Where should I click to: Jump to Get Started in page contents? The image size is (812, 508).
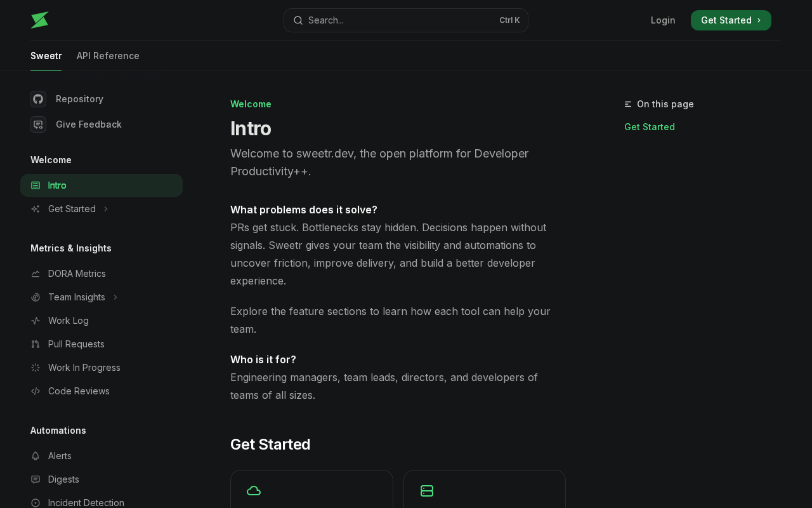pos(650,127)
